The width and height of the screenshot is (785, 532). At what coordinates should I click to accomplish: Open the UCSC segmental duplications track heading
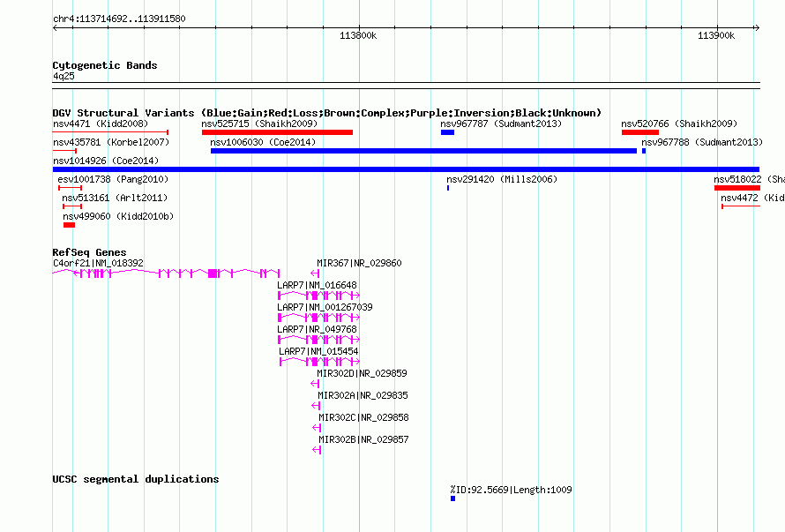[136, 479]
